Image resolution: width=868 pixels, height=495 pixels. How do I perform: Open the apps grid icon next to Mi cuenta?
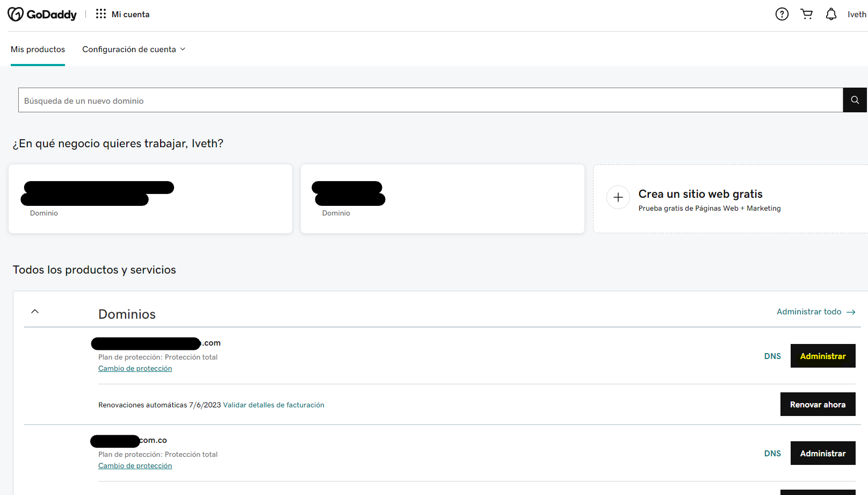pos(101,14)
